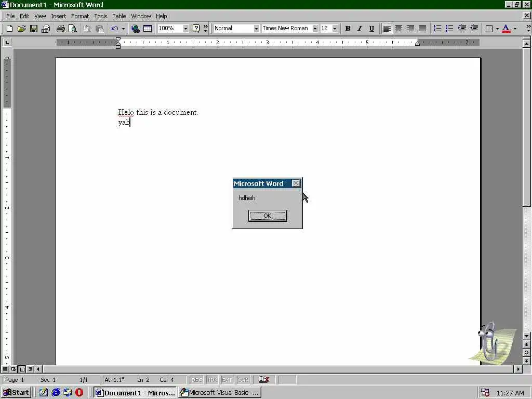The image size is (532, 399).
Task: Open the zoom 100% dropdown
Action: [x=185, y=29]
